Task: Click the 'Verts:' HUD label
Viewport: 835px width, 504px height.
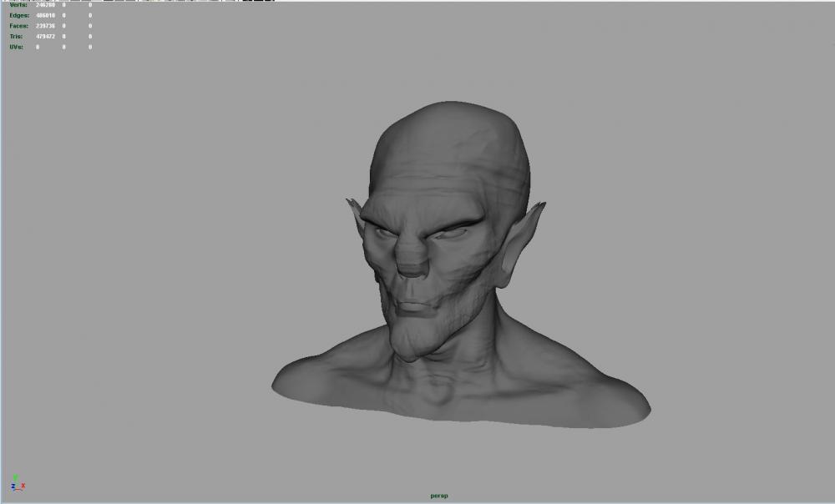Action: (x=18, y=5)
